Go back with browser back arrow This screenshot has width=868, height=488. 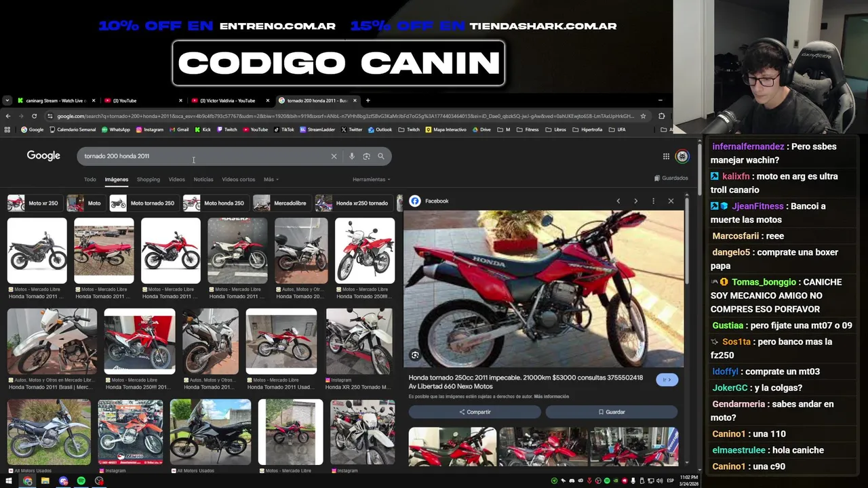(x=7, y=116)
